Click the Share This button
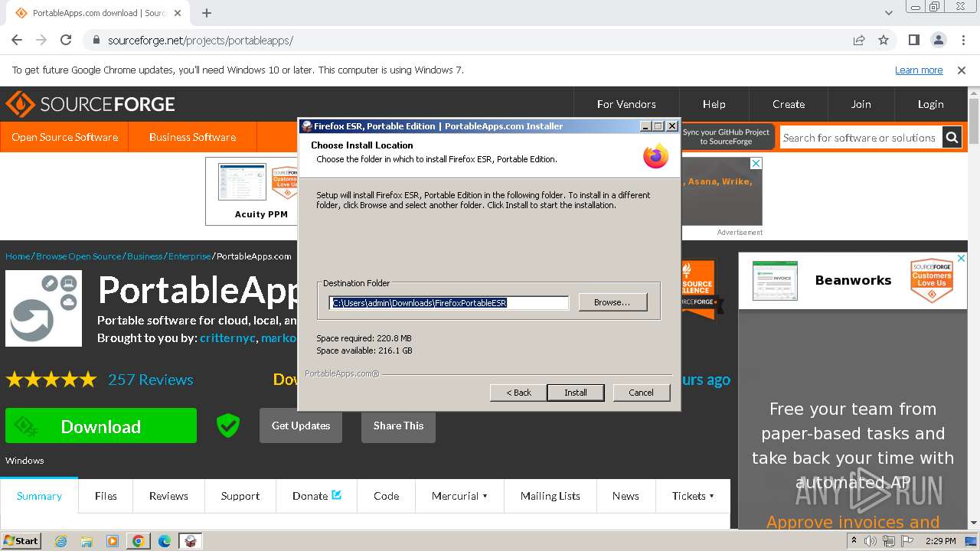The height and width of the screenshot is (551, 980). coord(398,425)
